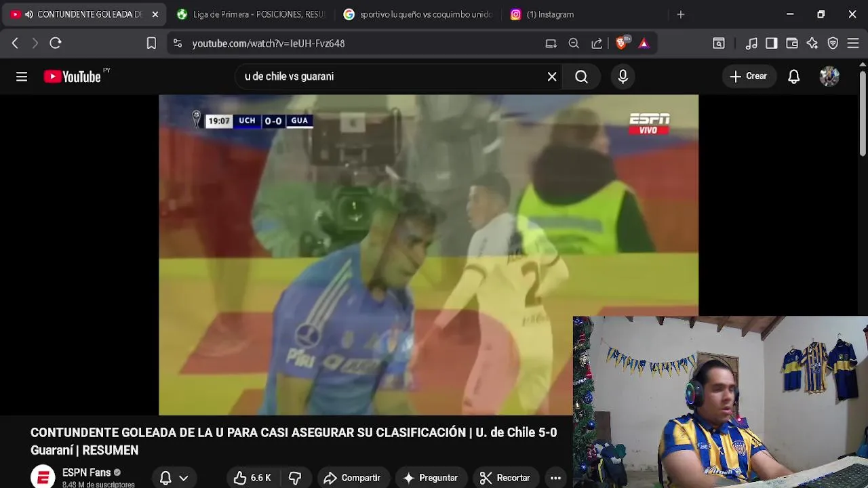The height and width of the screenshot is (488, 868).
Task: Go to the YouTube home logo
Action: pyautogui.click(x=73, y=77)
